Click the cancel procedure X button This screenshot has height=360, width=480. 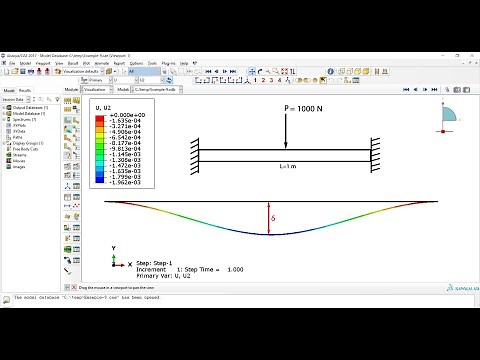coord(74,287)
